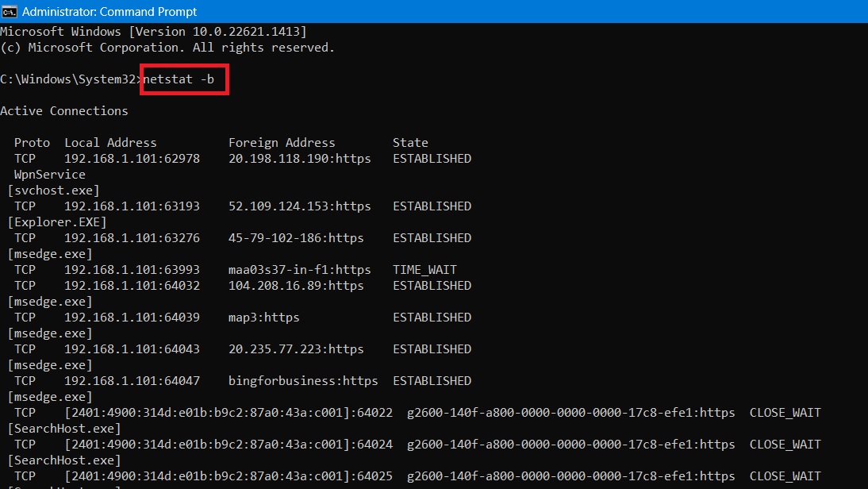Click a CLOSE_WAIT connection state text

784,412
